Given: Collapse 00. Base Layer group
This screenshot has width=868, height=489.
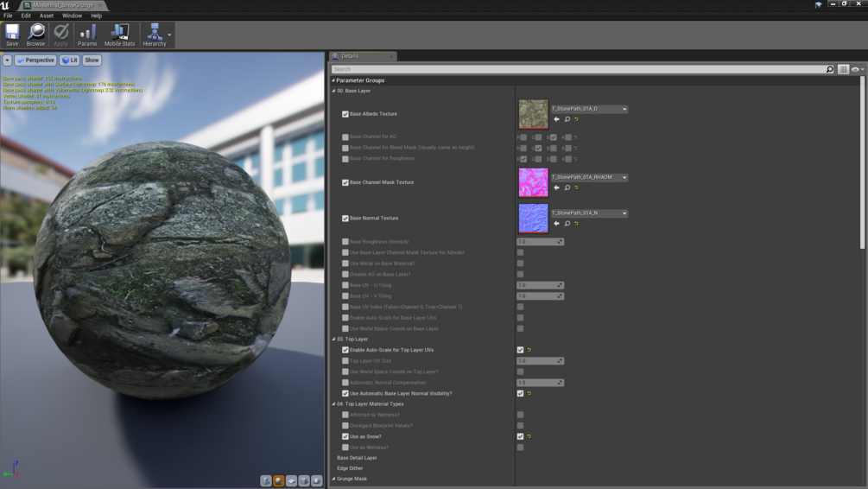Looking at the screenshot, I should pos(333,91).
